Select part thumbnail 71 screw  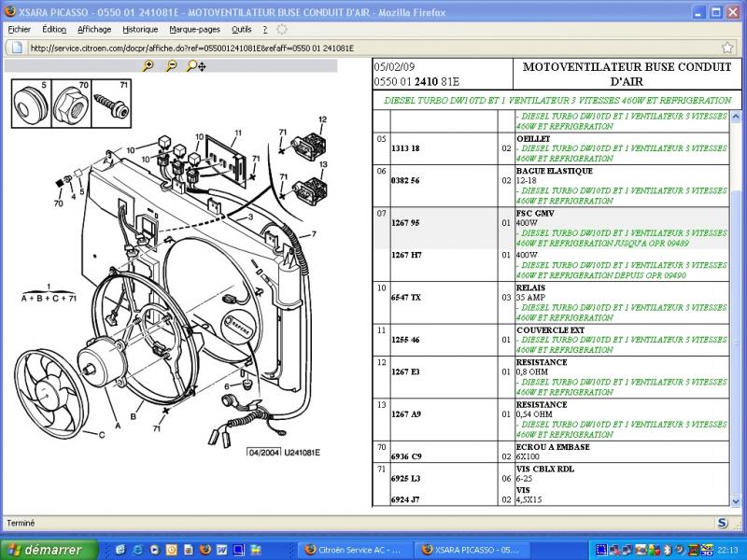click(x=111, y=104)
